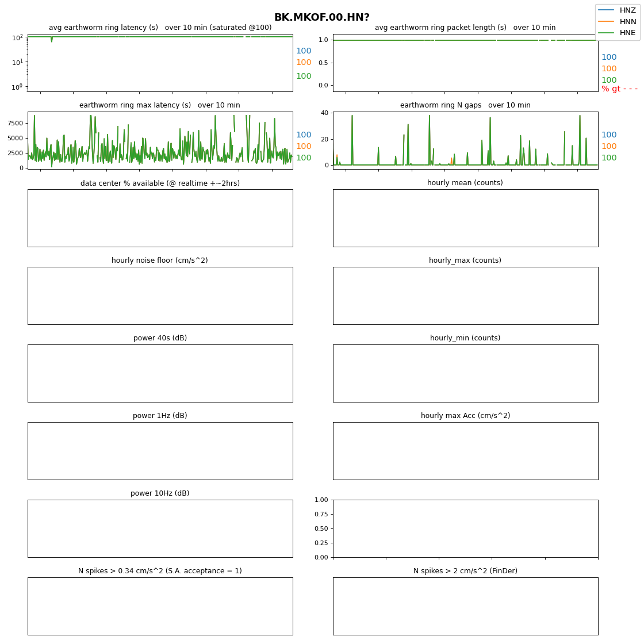Click the earthworm ring max latency title

[160, 105]
